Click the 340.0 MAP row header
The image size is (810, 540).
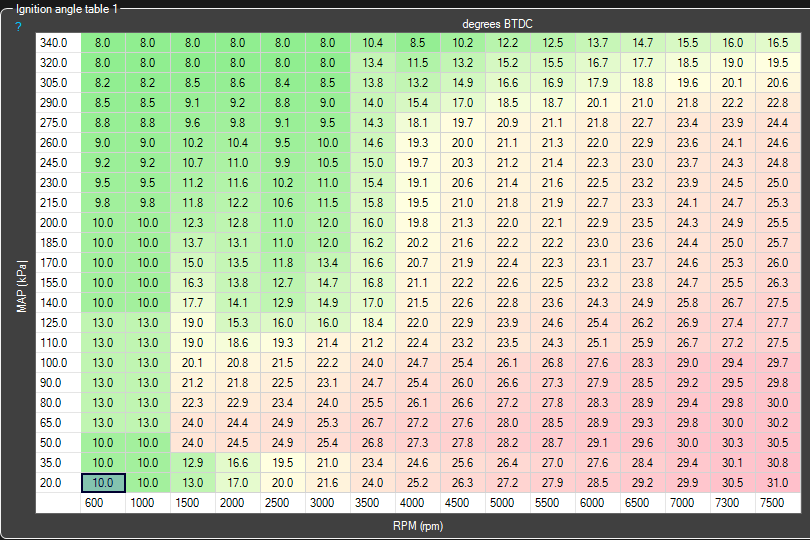pos(55,43)
